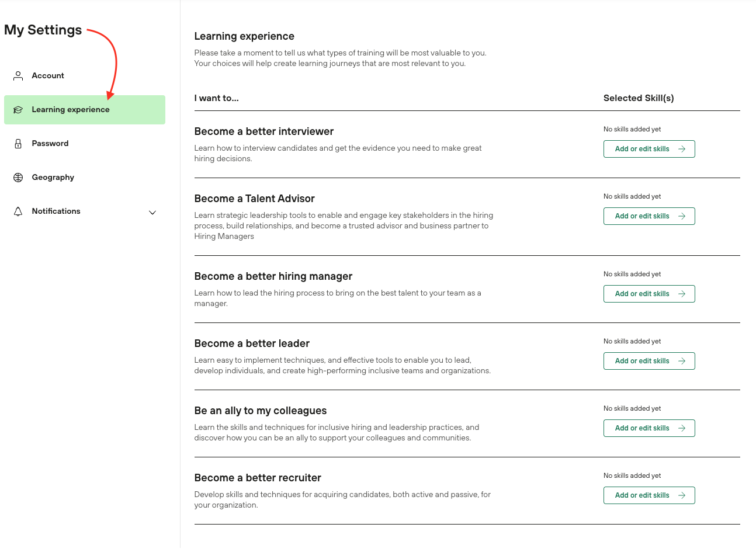Screen dimensions: 756x552
Task: Open the Notifications menu item
Action: (56, 211)
